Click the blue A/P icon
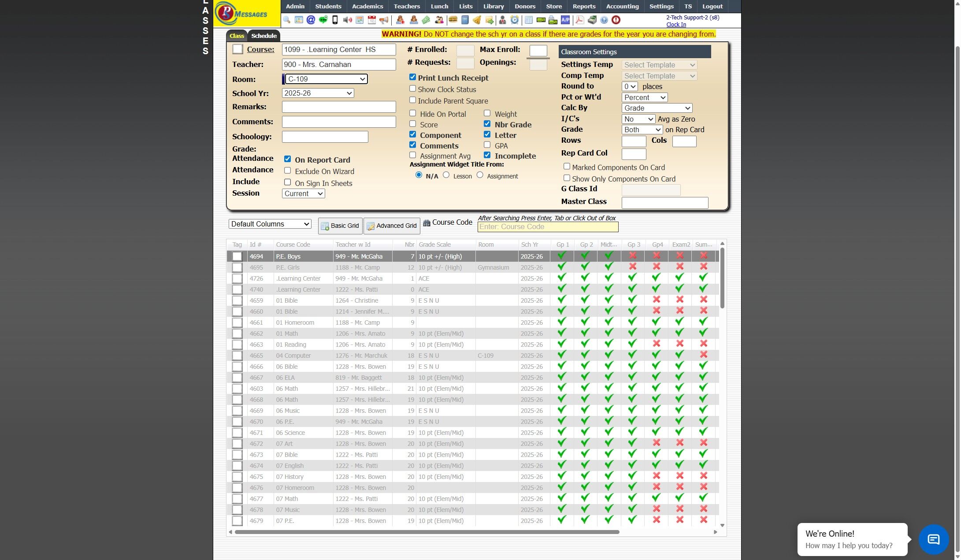The width and height of the screenshot is (961, 560). click(565, 20)
